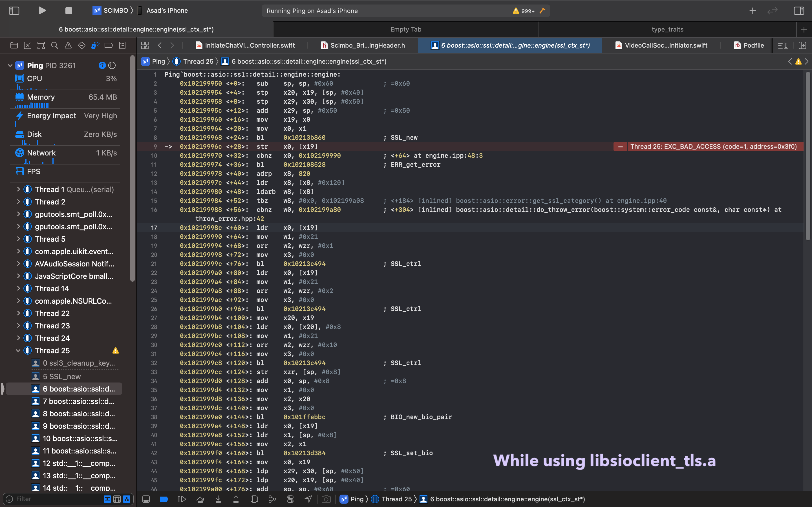Image resolution: width=812 pixels, height=507 pixels.
Task: Switch to the Scimbo_Bri...ingHeader.h tab
Action: (x=364, y=45)
